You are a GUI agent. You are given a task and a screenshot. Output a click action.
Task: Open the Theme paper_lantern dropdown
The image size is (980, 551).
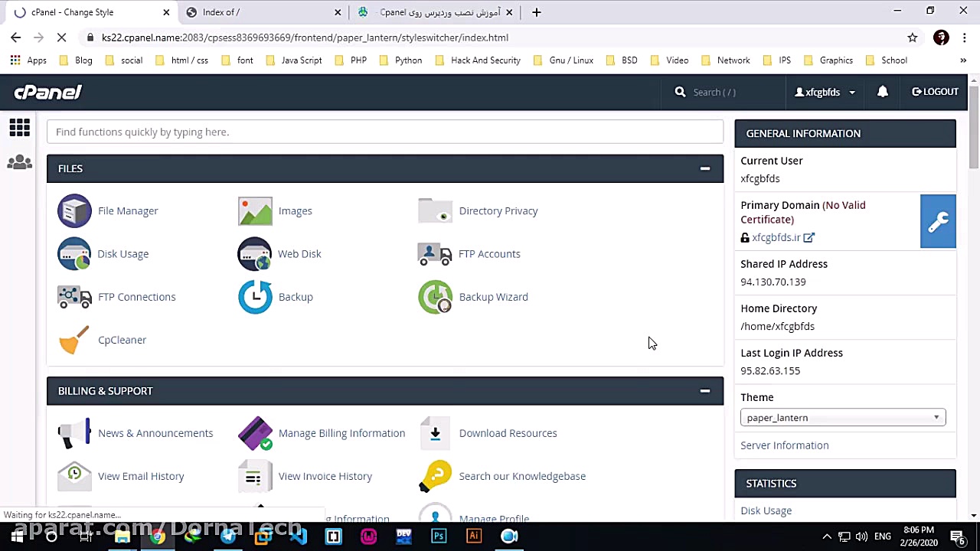tap(843, 418)
